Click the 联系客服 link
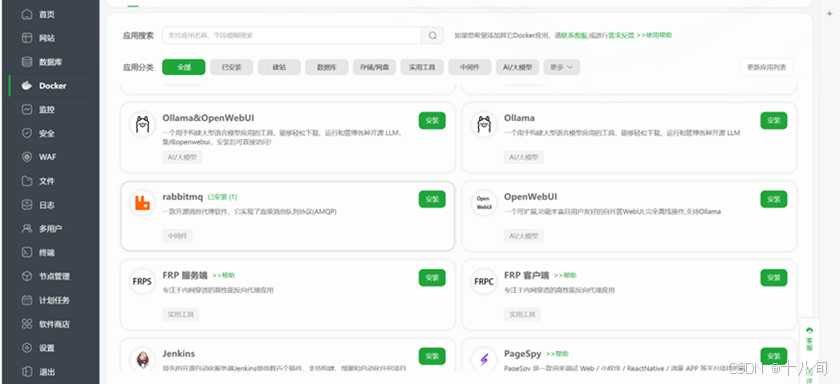The image size is (840, 384). tap(574, 35)
